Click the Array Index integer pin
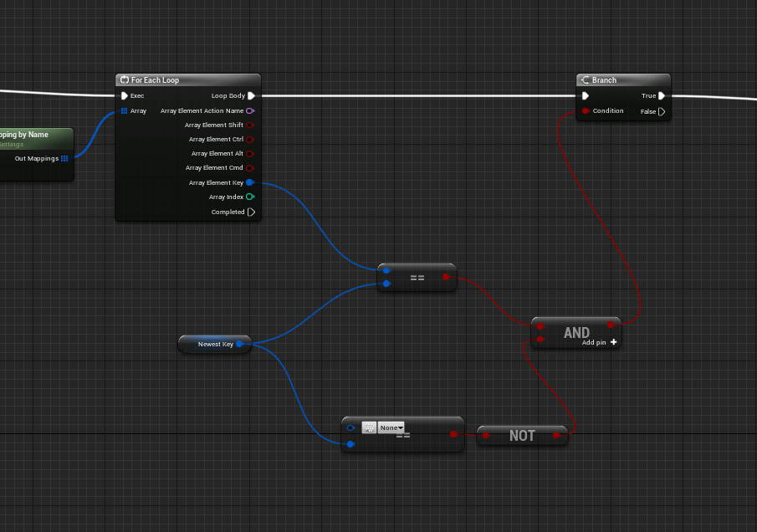Viewport: 757px width, 532px height. (250, 197)
